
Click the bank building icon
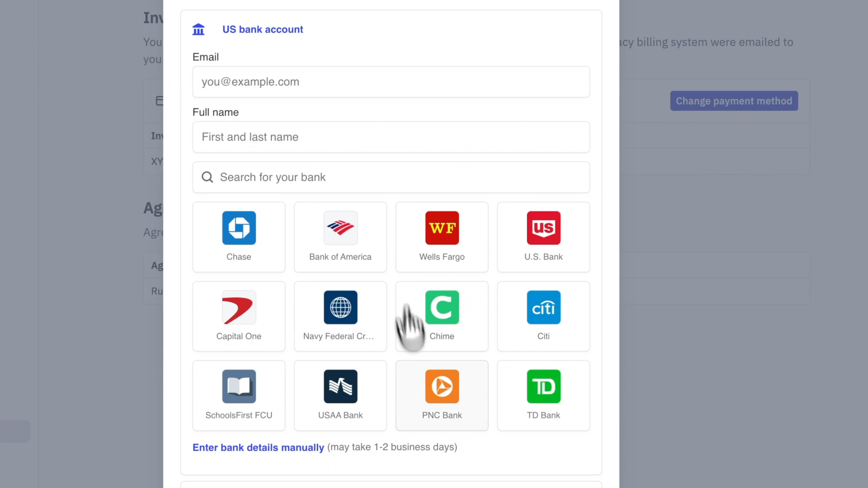tap(198, 29)
